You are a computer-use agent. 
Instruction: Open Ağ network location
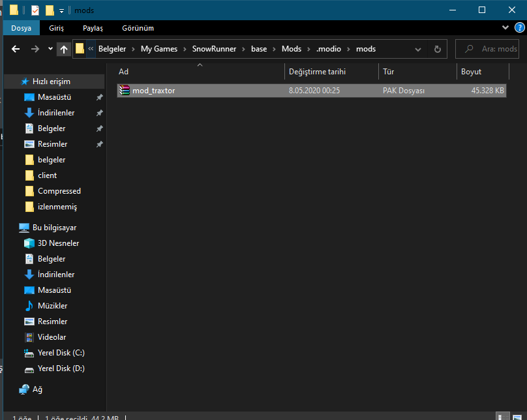click(x=37, y=389)
